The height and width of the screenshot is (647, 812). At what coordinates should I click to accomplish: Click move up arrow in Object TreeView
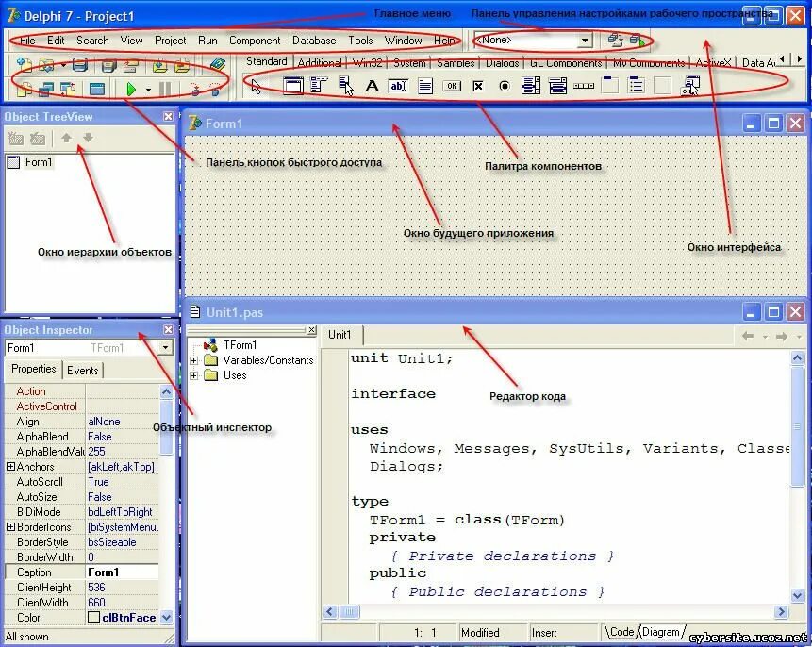point(67,138)
